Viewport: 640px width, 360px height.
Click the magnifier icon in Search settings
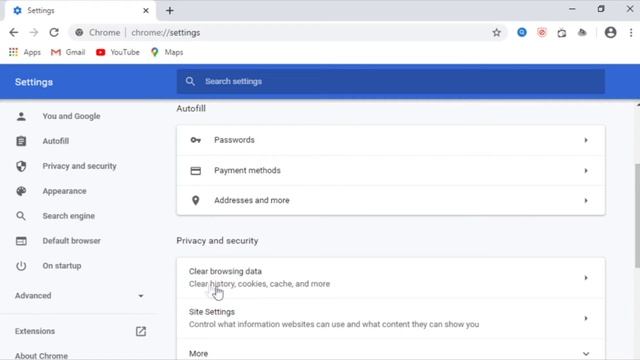[190, 81]
